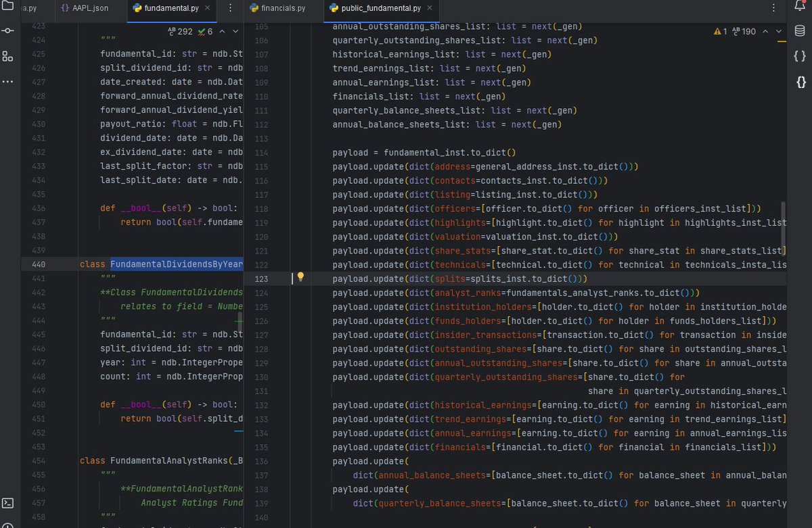
Task: Open the Structure tool window icon
Action: click(7, 56)
